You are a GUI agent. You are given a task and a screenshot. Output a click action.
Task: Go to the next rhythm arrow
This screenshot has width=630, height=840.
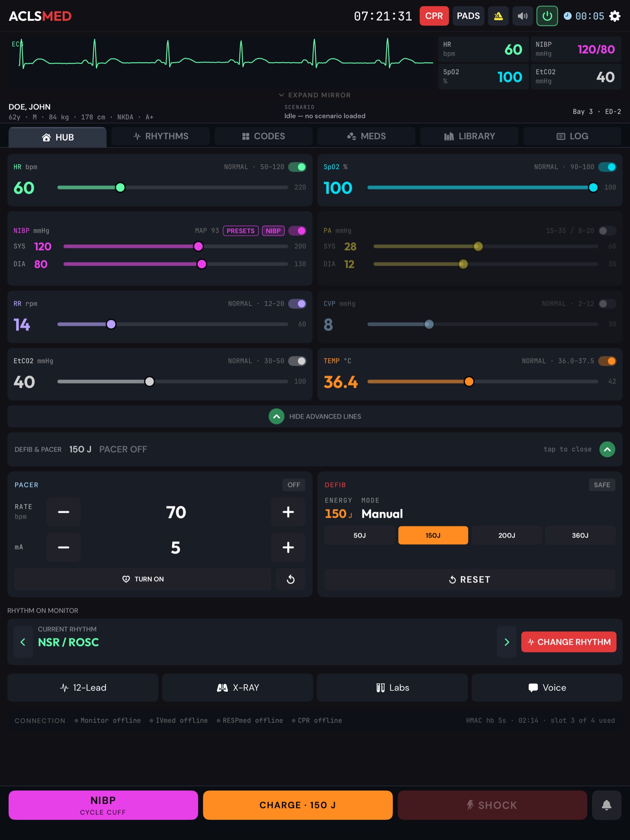pyautogui.click(x=507, y=642)
